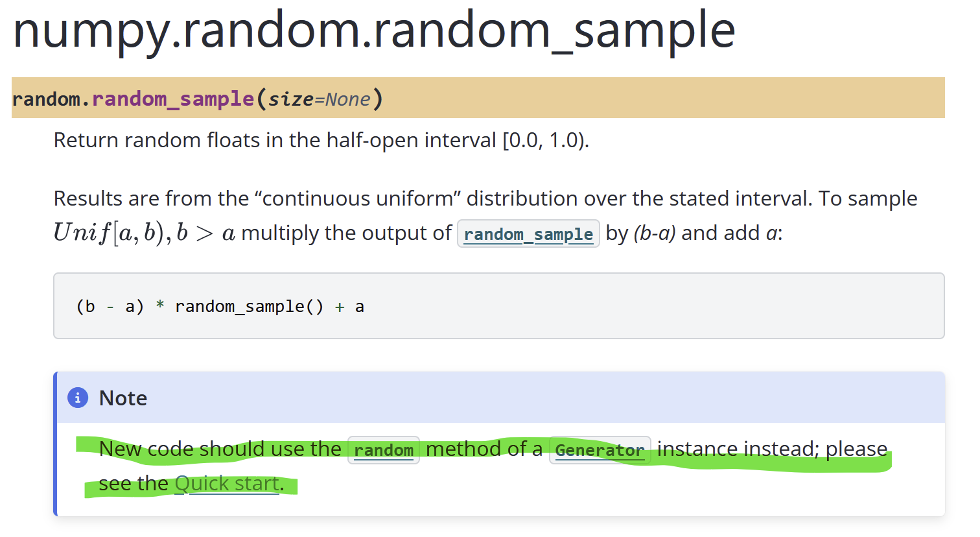Open the Generator class link

pos(600,449)
